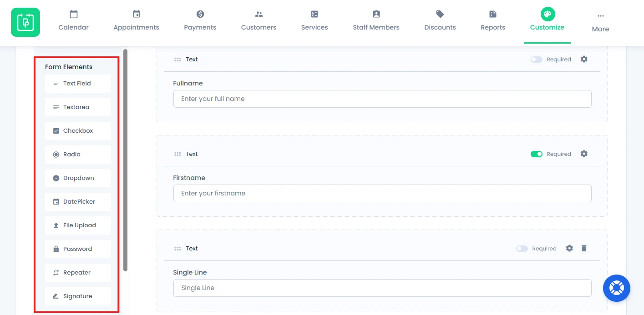
Task: Go to Staff Members
Action: [376, 21]
